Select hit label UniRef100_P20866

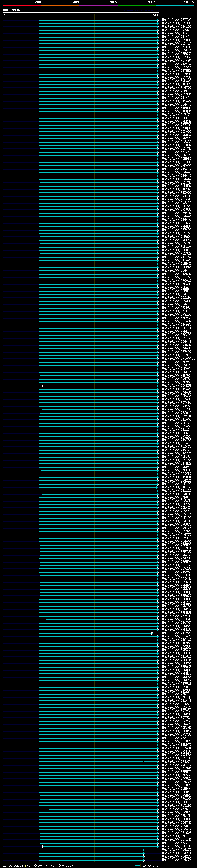177,799
